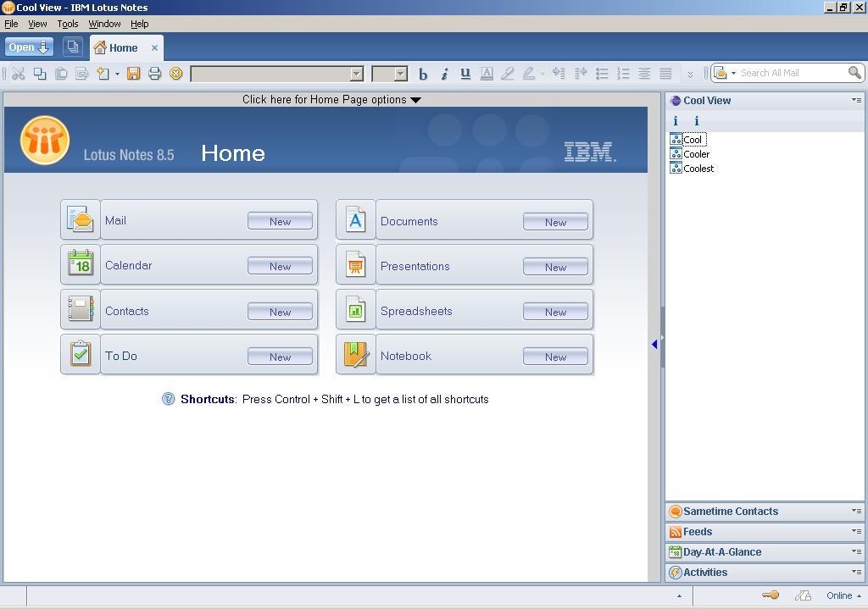Click the thumbnails view icon beside Open
The width and height of the screenshot is (868, 609).
click(73, 47)
